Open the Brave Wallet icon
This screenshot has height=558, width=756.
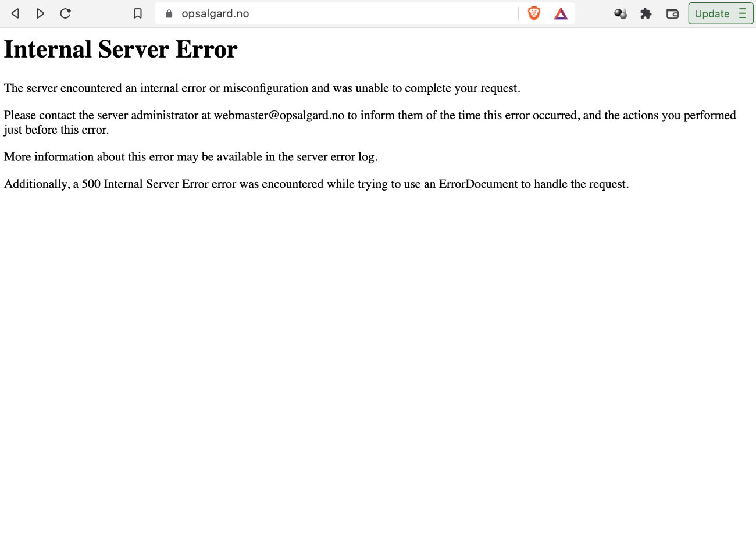pos(672,13)
